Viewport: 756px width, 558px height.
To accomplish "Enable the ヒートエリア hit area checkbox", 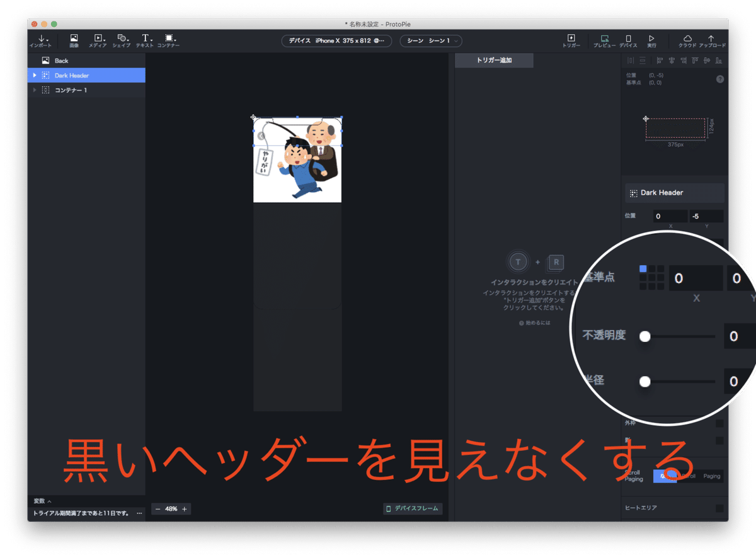I will coord(719,508).
